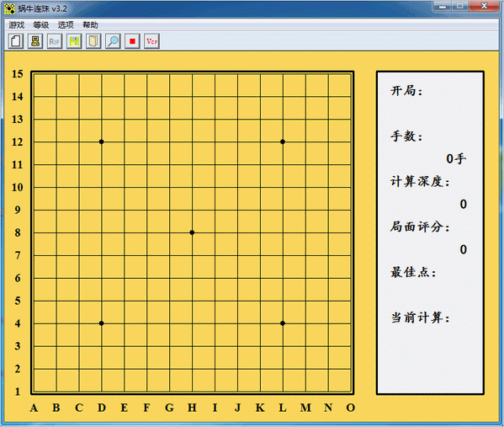Click the 手数: label
The image size is (504, 427).
[x=406, y=136]
